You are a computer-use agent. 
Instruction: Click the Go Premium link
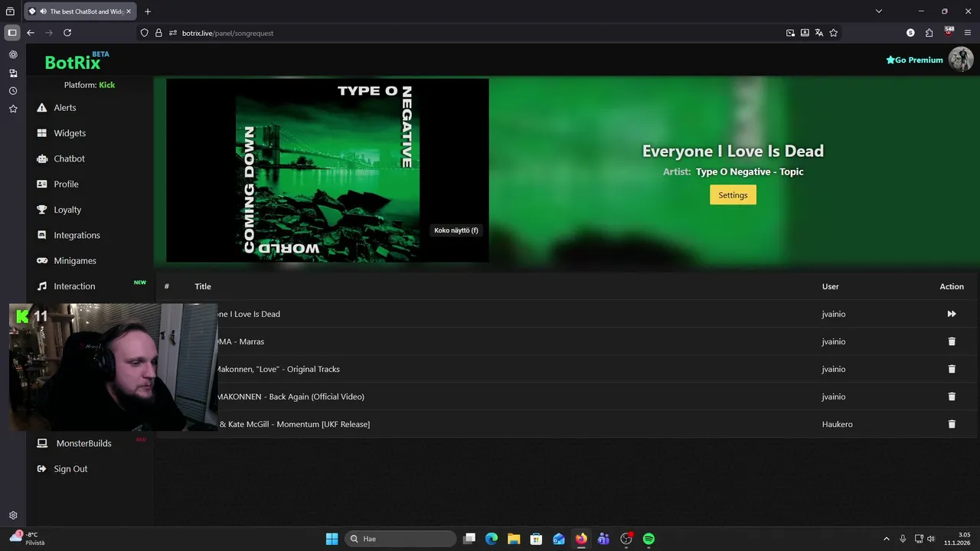914,60
